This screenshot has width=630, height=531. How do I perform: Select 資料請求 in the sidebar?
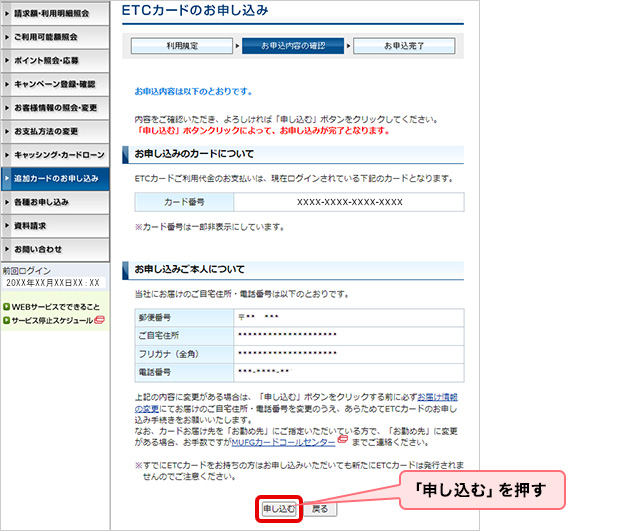pyautogui.click(x=53, y=226)
